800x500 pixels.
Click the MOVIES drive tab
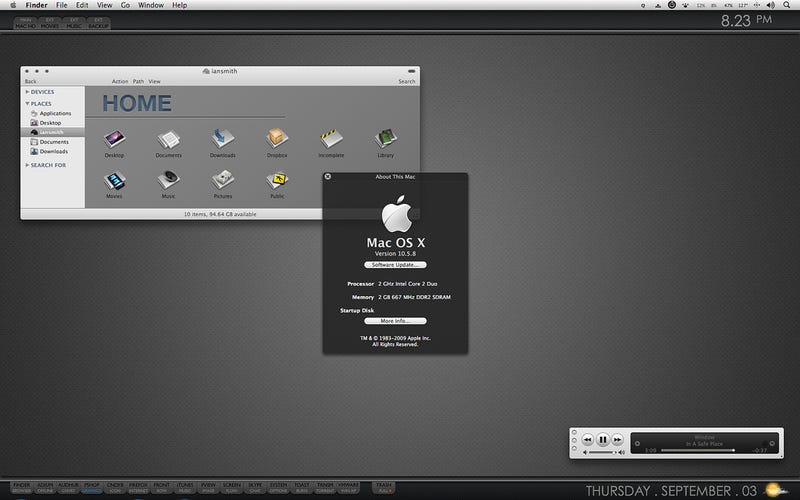49,23
